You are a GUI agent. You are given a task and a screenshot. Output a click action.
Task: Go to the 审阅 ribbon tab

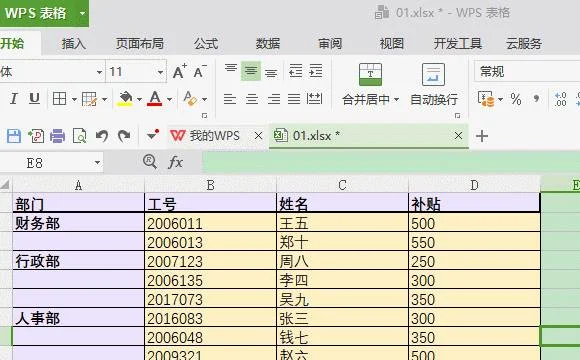[x=330, y=44]
